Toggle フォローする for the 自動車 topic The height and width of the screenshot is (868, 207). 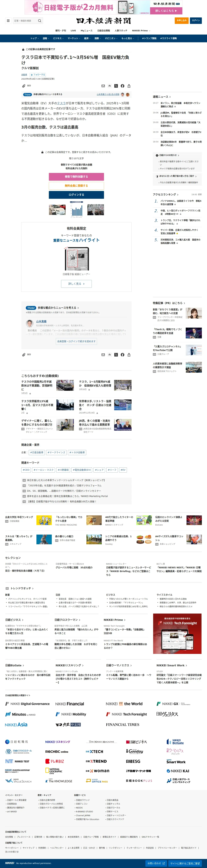pos(38,75)
